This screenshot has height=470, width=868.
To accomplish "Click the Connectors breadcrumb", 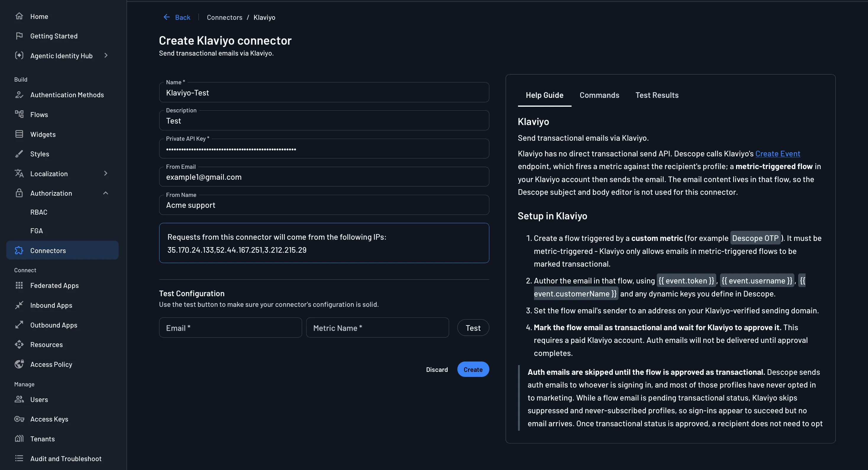I will coord(225,17).
